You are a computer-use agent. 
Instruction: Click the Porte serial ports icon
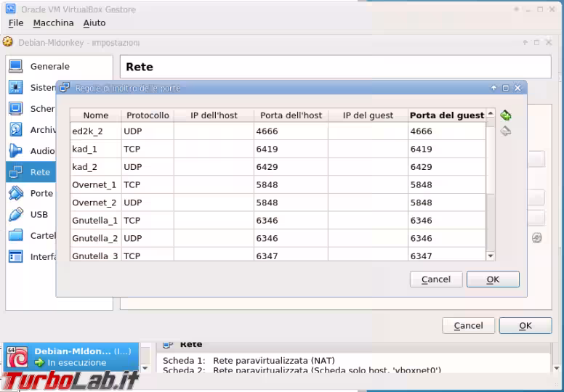tap(16, 193)
